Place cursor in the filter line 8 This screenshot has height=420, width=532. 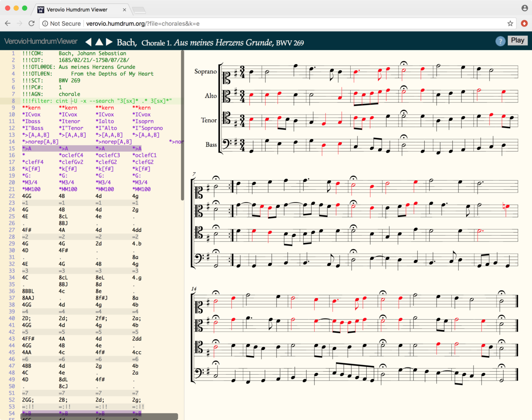click(x=98, y=101)
